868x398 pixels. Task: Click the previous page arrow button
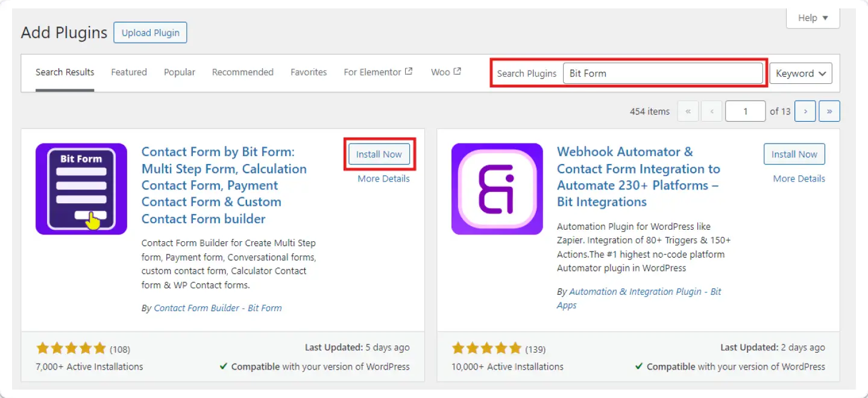712,111
